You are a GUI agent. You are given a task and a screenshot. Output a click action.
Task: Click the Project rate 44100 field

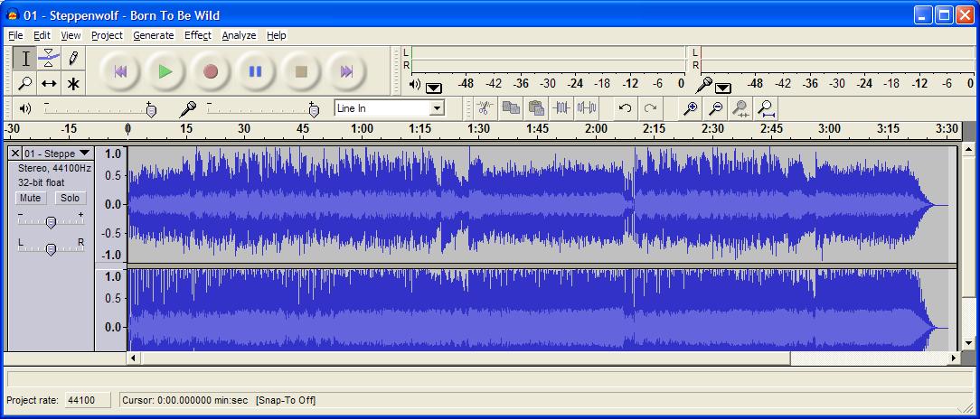tap(88, 400)
